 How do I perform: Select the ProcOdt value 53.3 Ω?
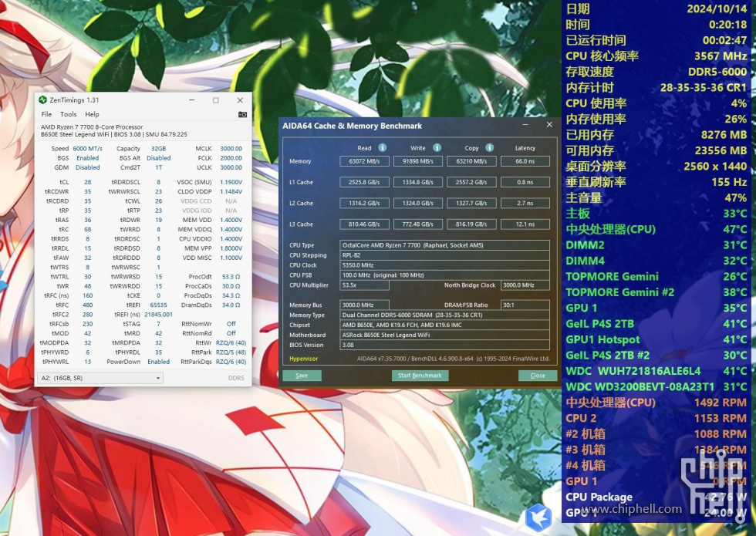231,277
